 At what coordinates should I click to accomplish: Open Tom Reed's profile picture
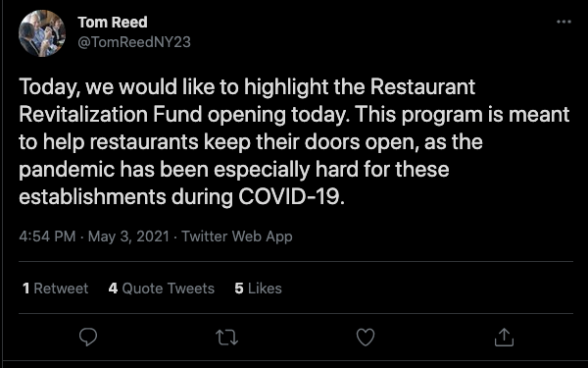pos(42,33)
